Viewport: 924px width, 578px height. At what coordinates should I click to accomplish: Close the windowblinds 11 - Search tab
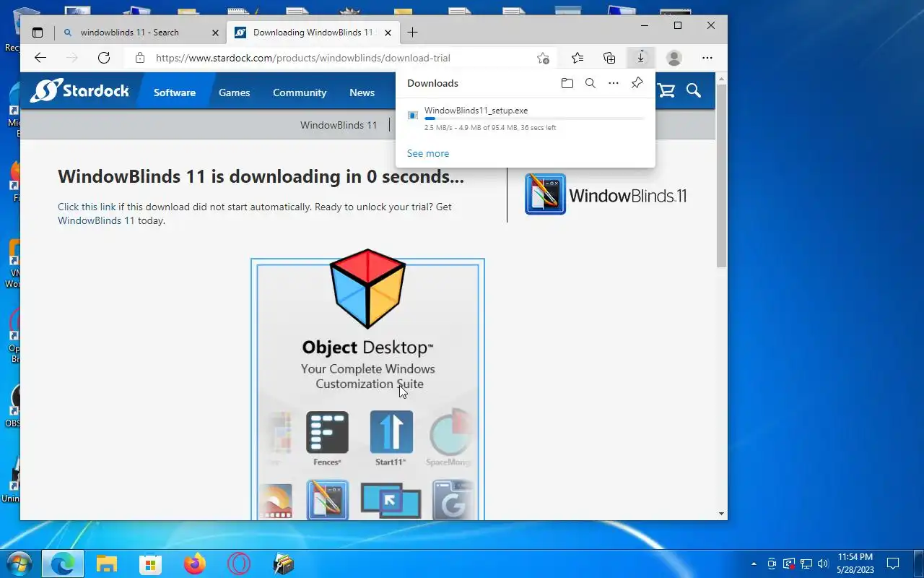point(215,33)
